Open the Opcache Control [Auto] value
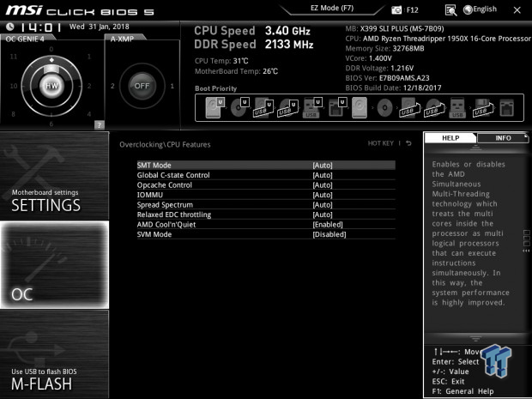 click(x=323, y=184)
